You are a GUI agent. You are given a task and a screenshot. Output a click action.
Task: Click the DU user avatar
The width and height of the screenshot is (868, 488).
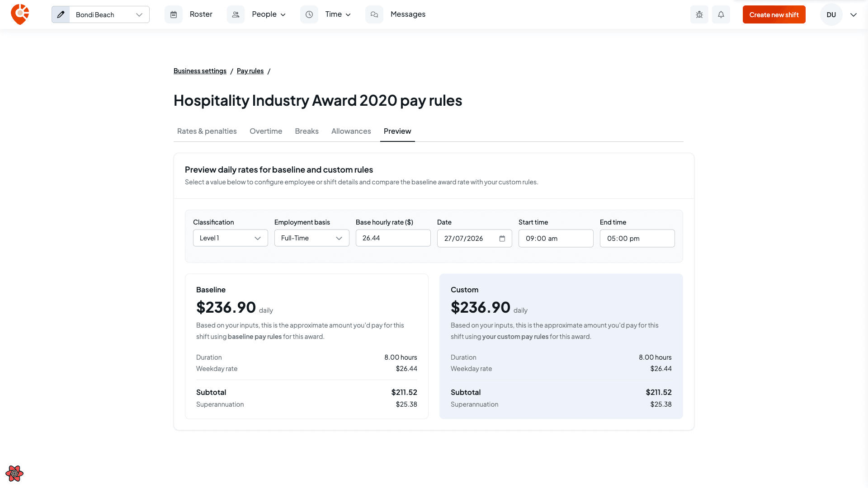pyautogui.click(x=831, y=14)
